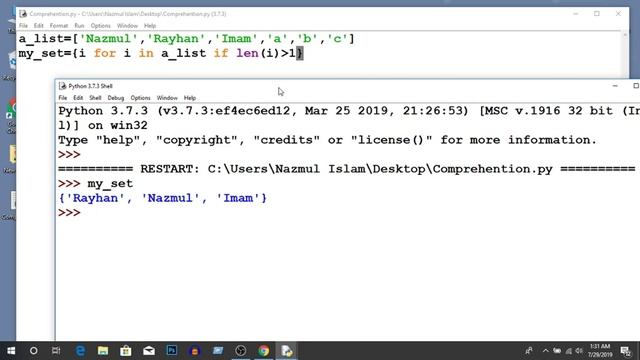The height and width of the screenshot is (360, 640).
Task: Open Google Chrome from taskbar
Action: tap(264, 351)
